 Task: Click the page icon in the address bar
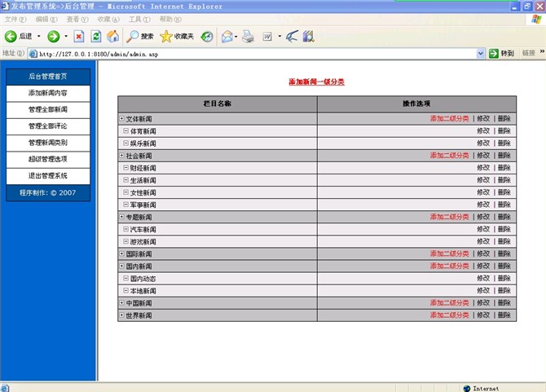pos(33,54)
